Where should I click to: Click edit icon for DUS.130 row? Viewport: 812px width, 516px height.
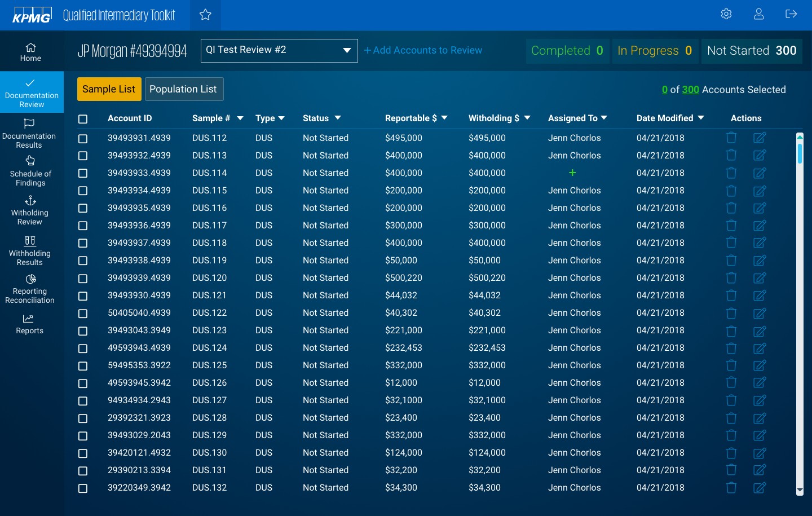click(760, 452)
